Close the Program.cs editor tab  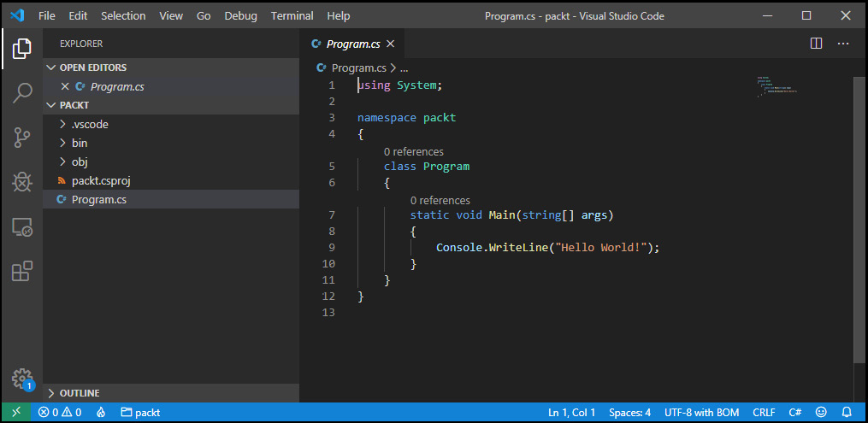390,44
